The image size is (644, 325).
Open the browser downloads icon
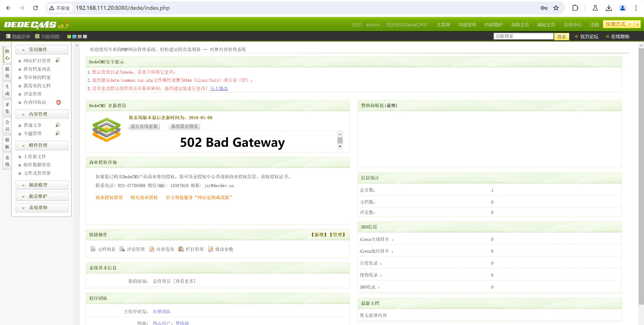(x=609, y=8)
